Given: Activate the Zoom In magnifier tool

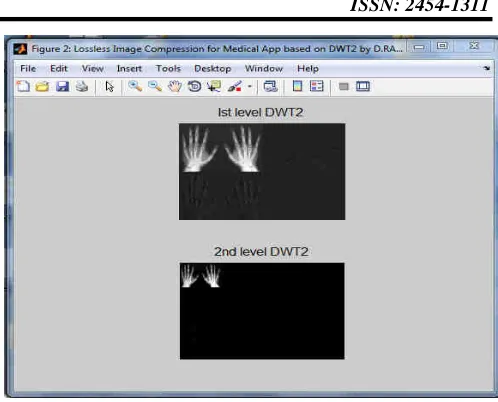Looking at the screenshot, I should tap(135, 86).
